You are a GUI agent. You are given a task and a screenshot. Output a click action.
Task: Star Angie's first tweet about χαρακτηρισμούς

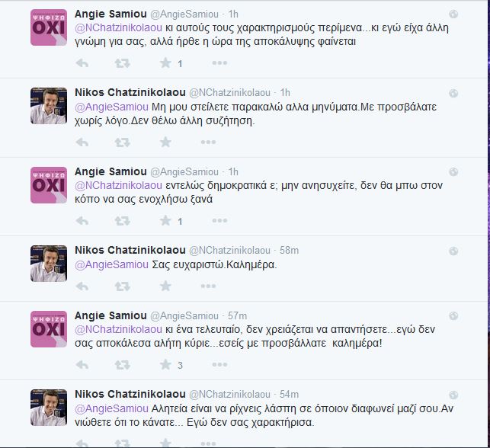pos(165,63)
